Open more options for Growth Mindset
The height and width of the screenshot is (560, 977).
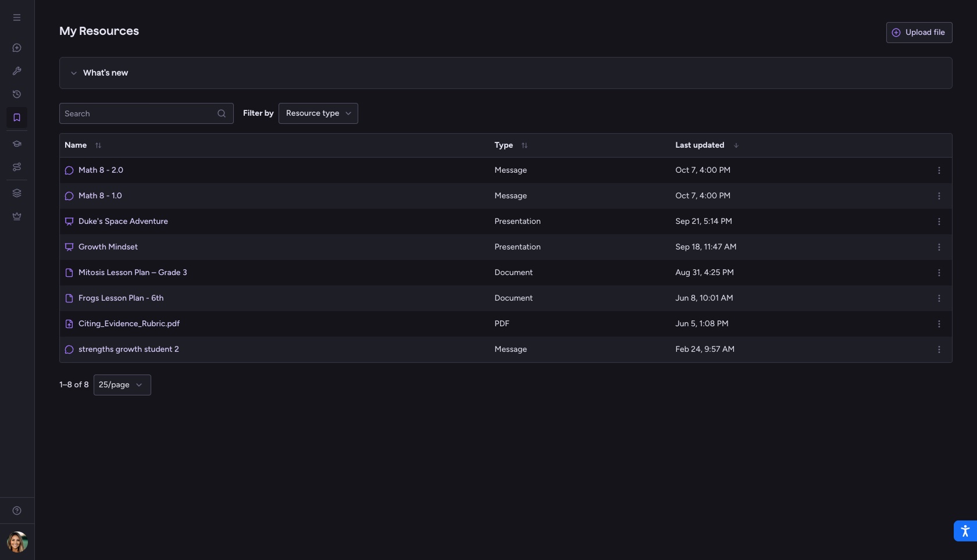click(939, 247)
